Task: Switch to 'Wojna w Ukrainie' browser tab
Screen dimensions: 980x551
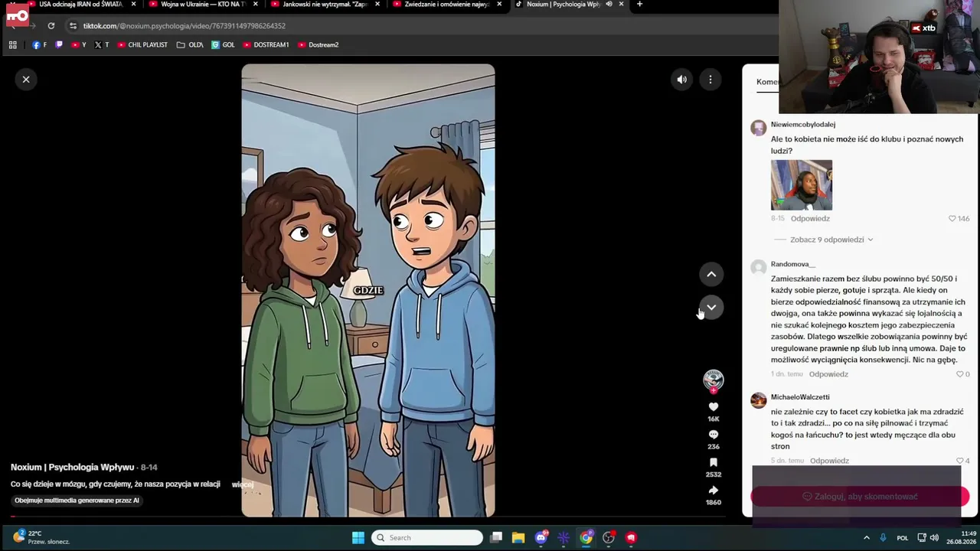Action: (x=203, y=5)
